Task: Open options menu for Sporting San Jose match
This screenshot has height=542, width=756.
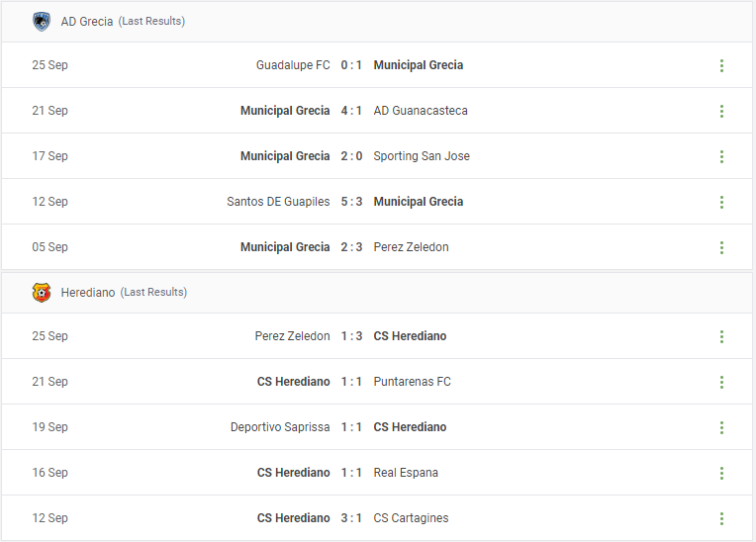Action: 721,156
